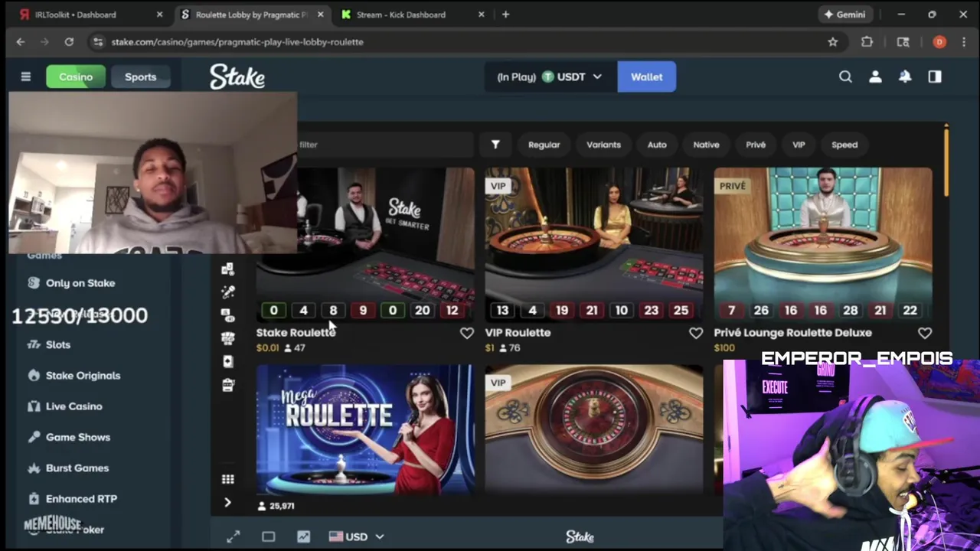Switch to IRLToolkit Dashboard browser tab
The image size is (980, 551).
90,15
